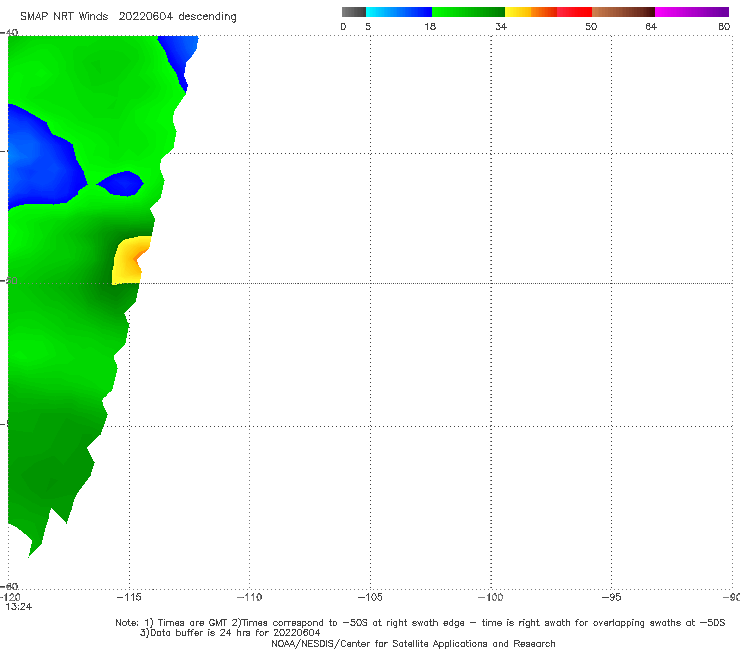Click the 'Data buffer is 24 hrs' note line
740x650 pixels.
pos(230,633)
